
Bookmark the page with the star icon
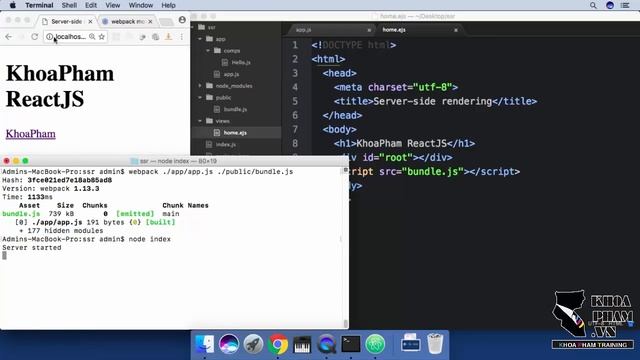point(102,37)
